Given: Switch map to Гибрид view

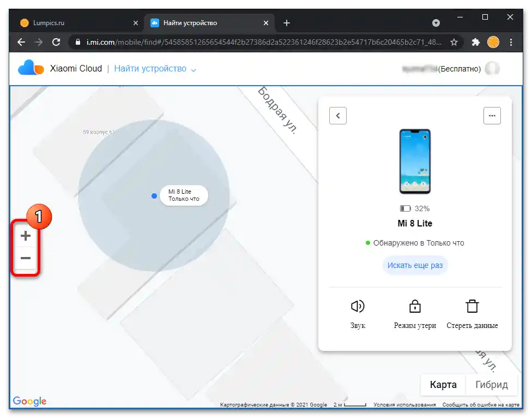Looking at the screenshot, I should tap(491, 384).
